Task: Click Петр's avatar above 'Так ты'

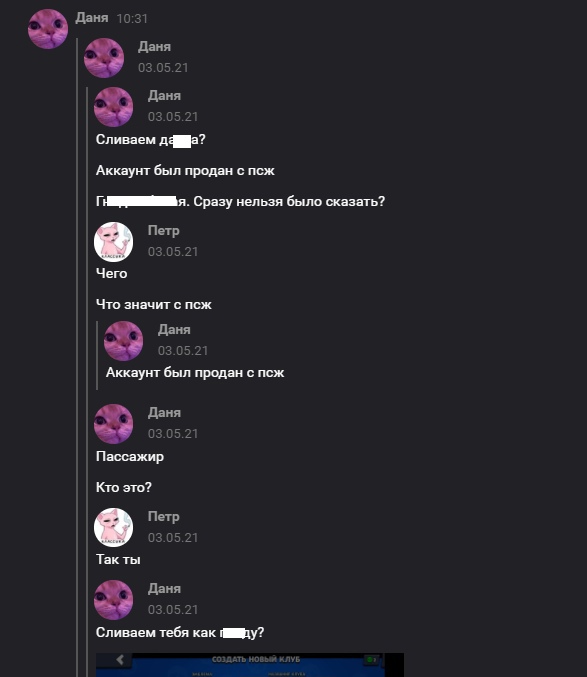Action: pyautogui.click(x=114, y=528)
